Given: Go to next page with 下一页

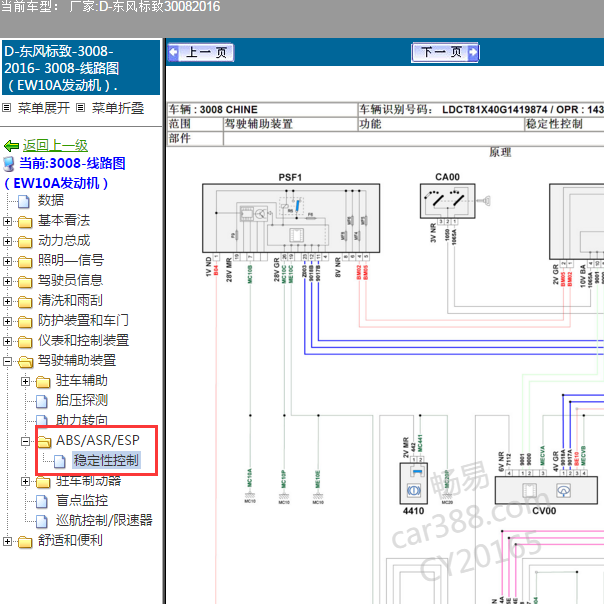Looking at the screenshot, I should tap(445, 52).
